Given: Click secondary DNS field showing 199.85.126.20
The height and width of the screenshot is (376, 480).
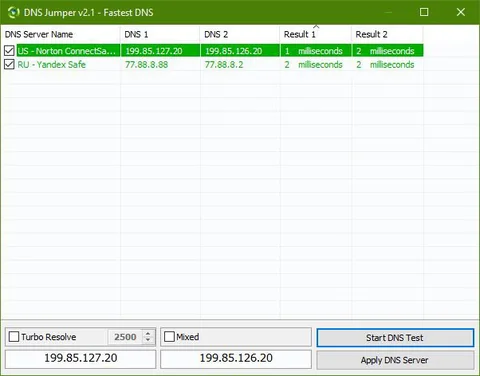Looking at the screenshot, I should coord(236,358).
